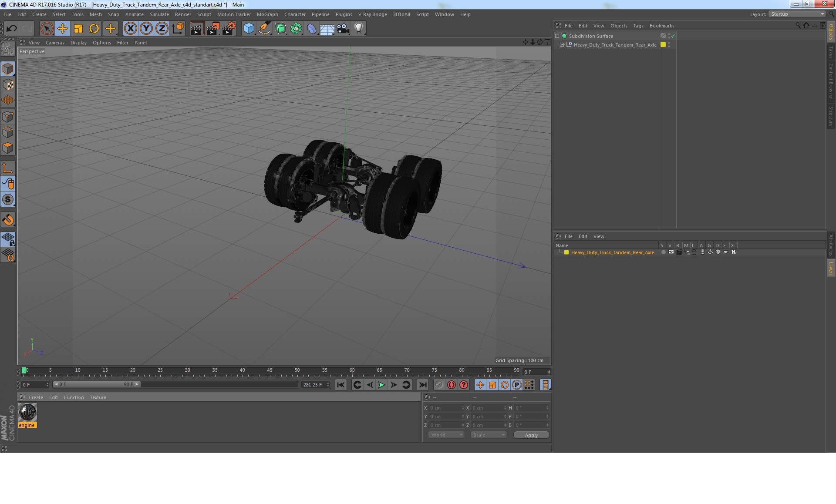Activate the Move tool
This screenshot has width=836, height=504.
[63, 29]
